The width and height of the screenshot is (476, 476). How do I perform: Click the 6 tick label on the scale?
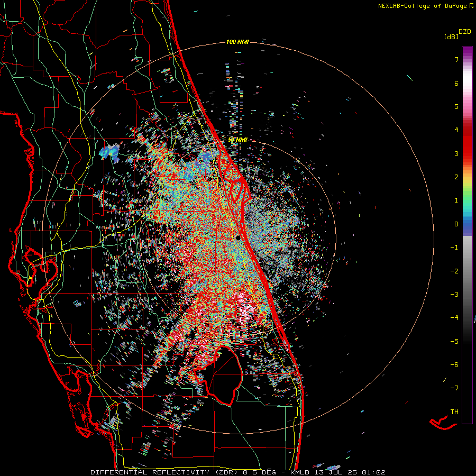(456, 83)
